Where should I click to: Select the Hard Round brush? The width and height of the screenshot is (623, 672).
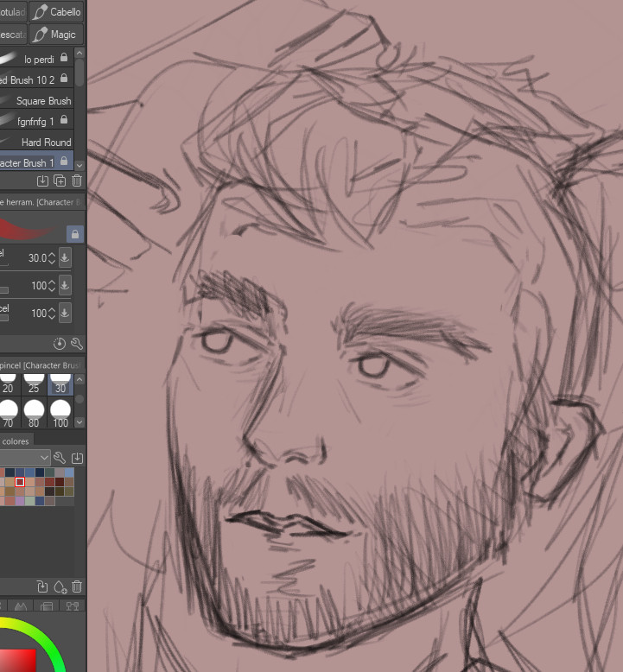(x=36, y=142)
